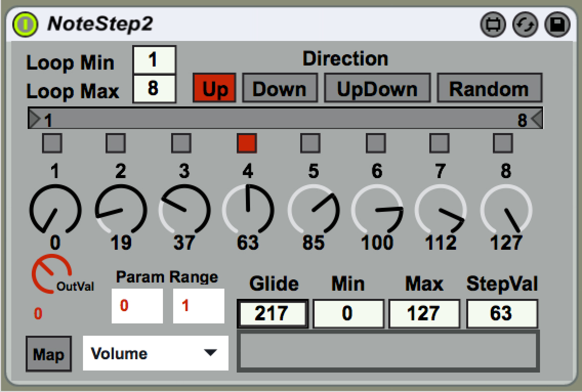Viewport: 582px width, 392px height.
Task: Click the red OutVal dial
Action: 51,274
